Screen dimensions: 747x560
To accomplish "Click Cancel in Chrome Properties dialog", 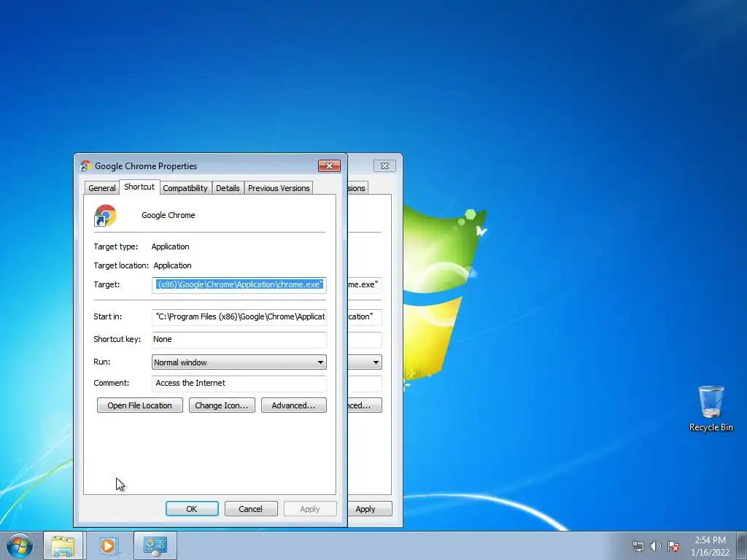I will 251,508.
